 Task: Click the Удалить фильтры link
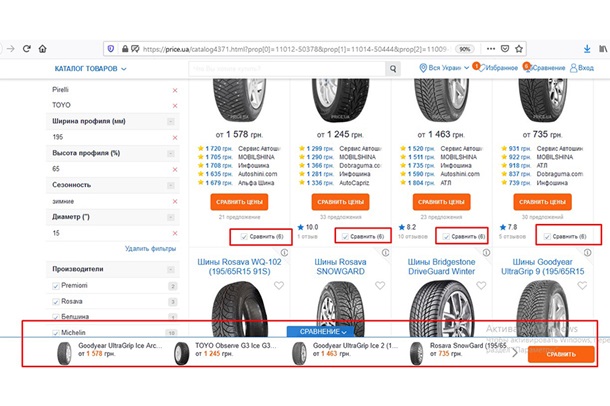point(150,248)
